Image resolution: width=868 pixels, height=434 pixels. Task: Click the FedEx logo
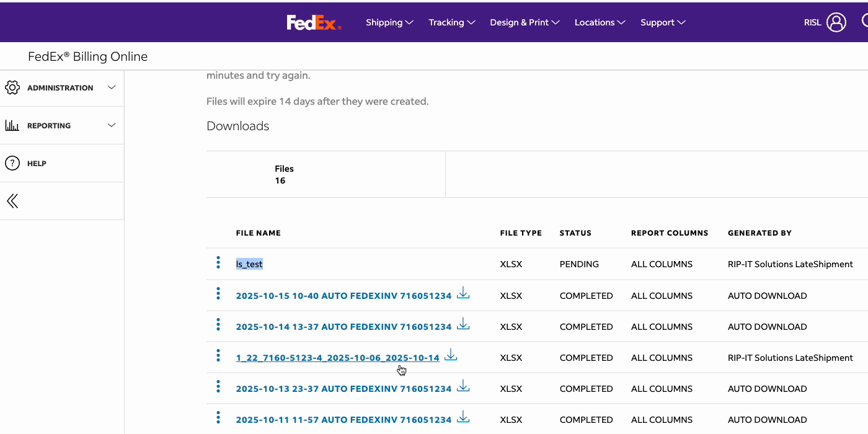[x=314, y=22]
